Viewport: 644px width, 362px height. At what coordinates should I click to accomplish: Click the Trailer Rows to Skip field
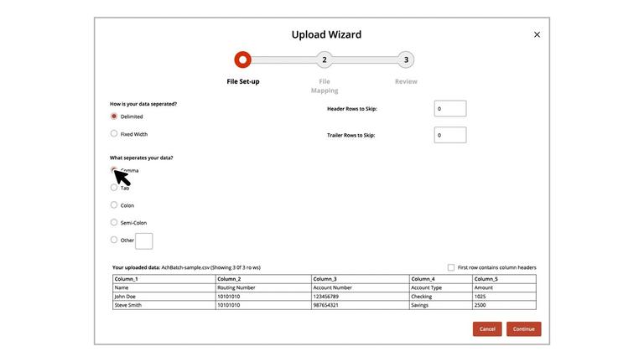pos(449,135)
